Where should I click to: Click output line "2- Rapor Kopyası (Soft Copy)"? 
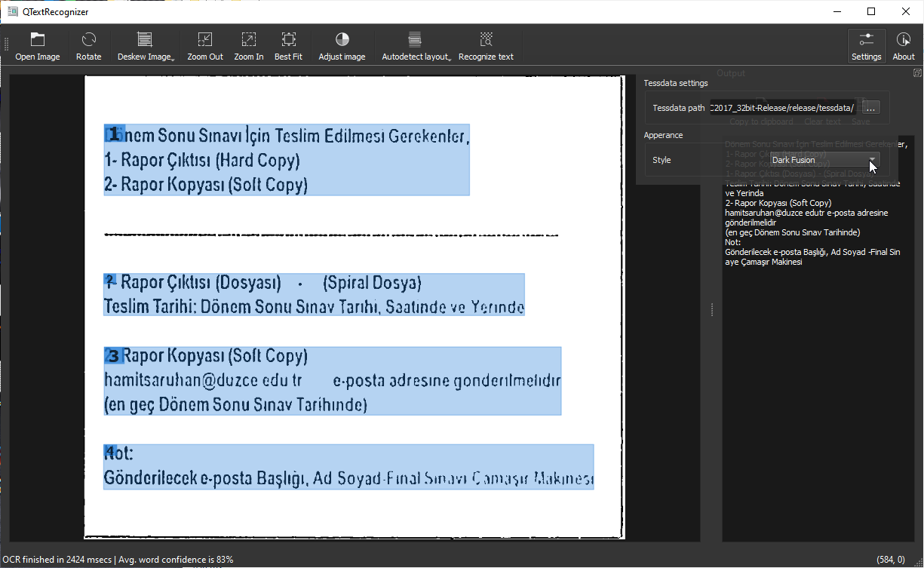click(x=778, y=203)
